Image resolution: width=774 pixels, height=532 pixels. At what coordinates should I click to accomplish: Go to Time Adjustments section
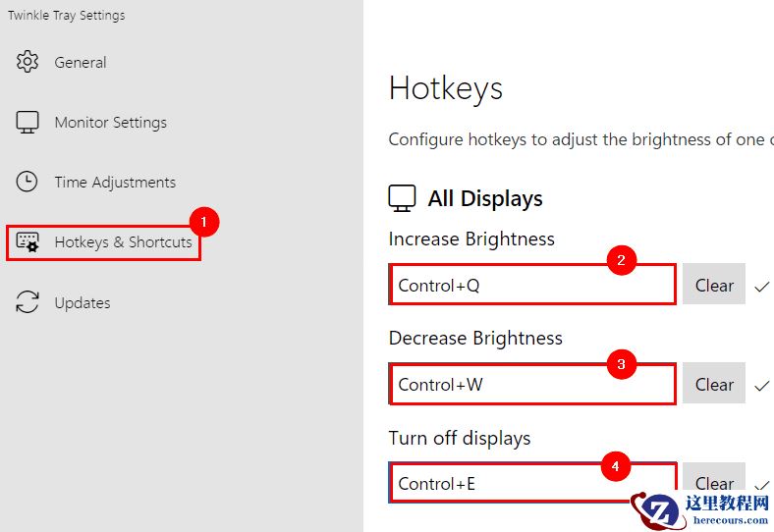[x=115, y=182]
